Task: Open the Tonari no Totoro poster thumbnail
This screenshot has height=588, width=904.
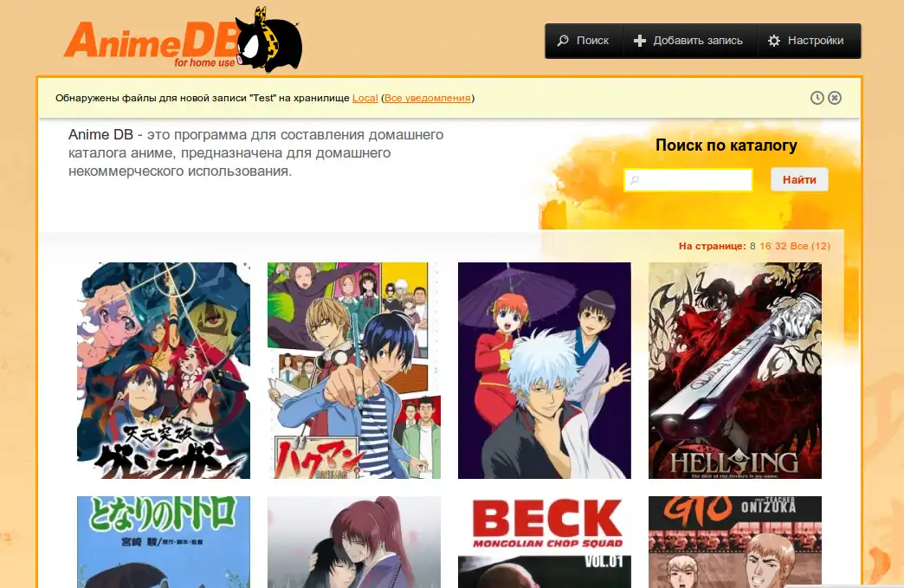Action: point(164,542)
